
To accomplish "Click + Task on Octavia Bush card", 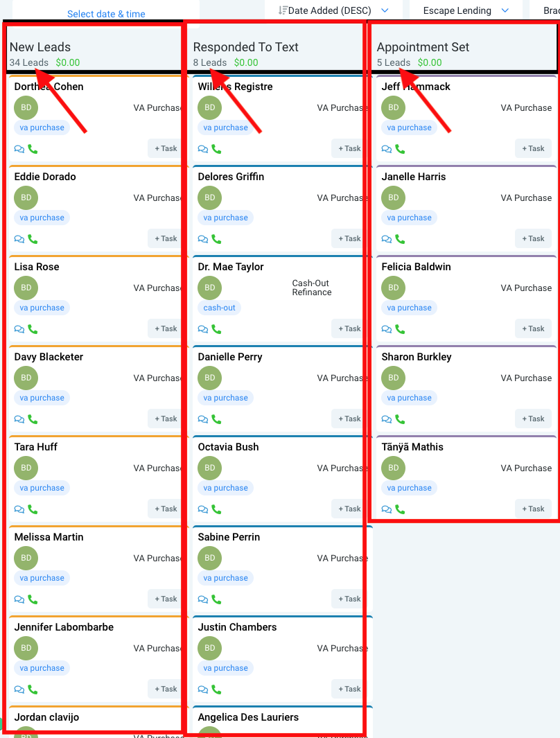I will click(x=349, y=509).
